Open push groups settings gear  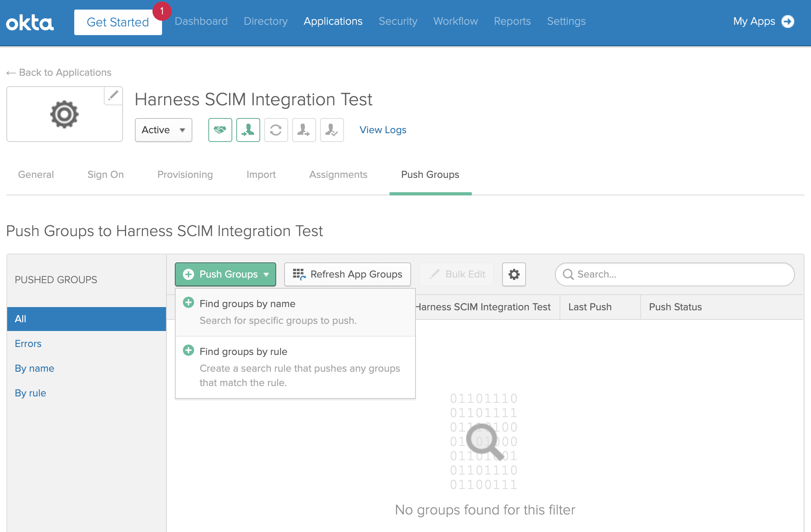click(x=514, y=274)
